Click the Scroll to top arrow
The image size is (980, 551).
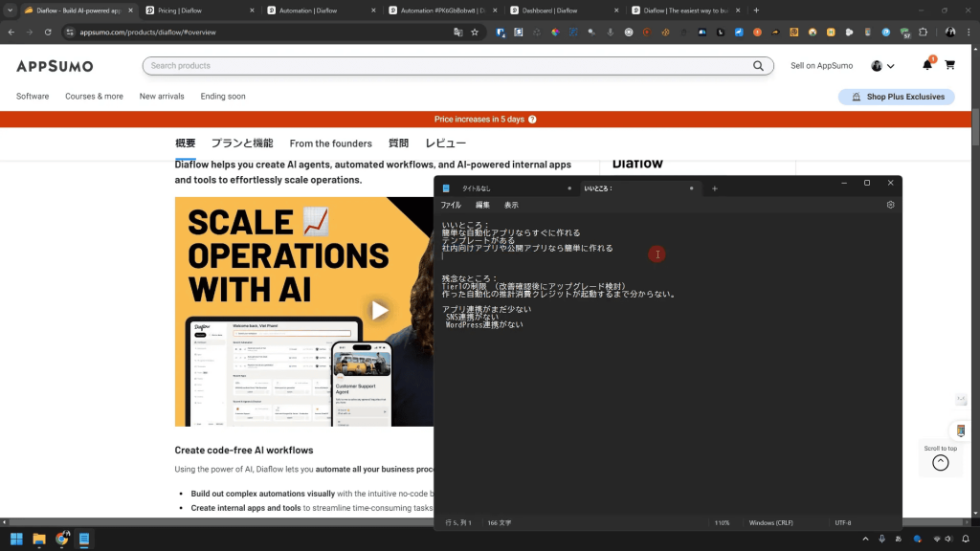941,462
